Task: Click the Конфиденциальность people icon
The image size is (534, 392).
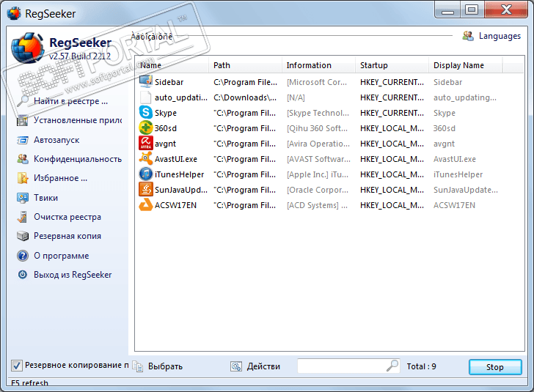Action: (23, 159)
